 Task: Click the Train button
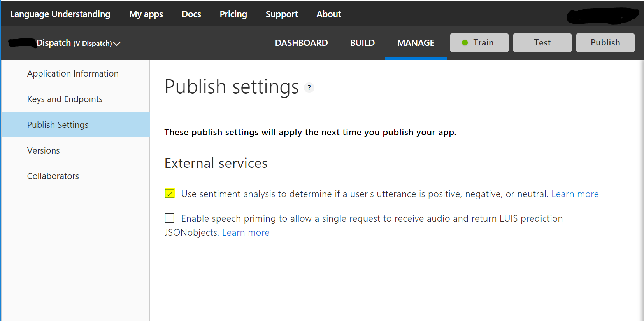click(x=479, y=43)
